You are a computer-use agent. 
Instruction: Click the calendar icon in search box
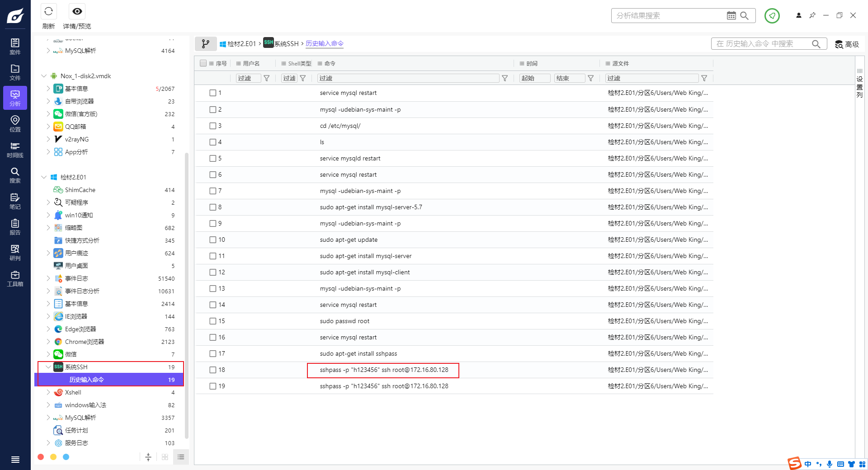pyautogui.click(x=731, y=16)
